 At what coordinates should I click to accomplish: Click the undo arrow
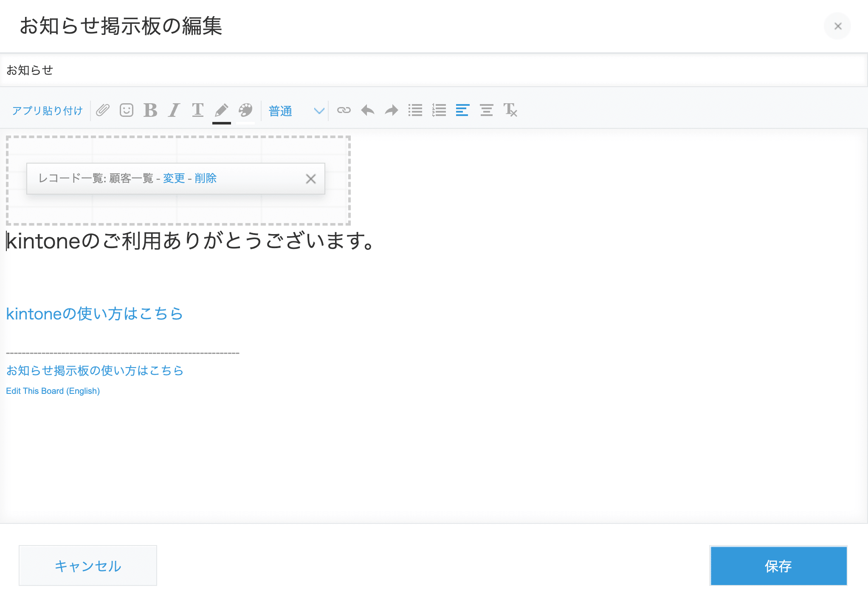[368, 110]
